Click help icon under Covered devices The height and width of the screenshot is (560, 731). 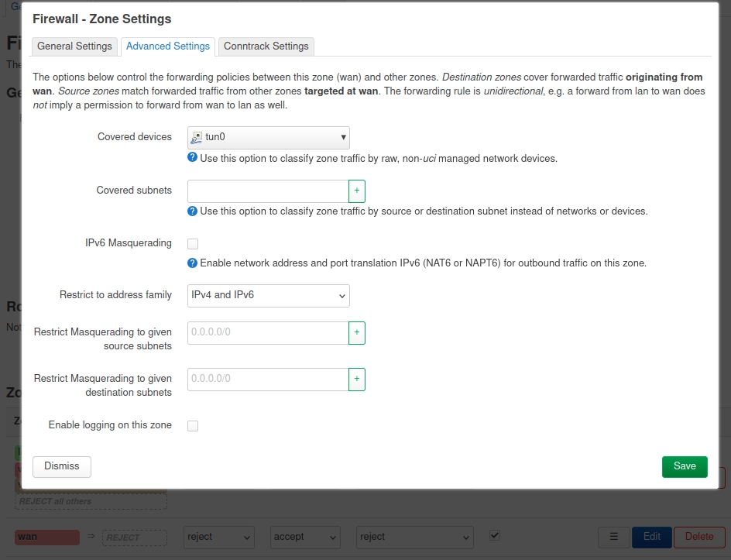[192, 157]
